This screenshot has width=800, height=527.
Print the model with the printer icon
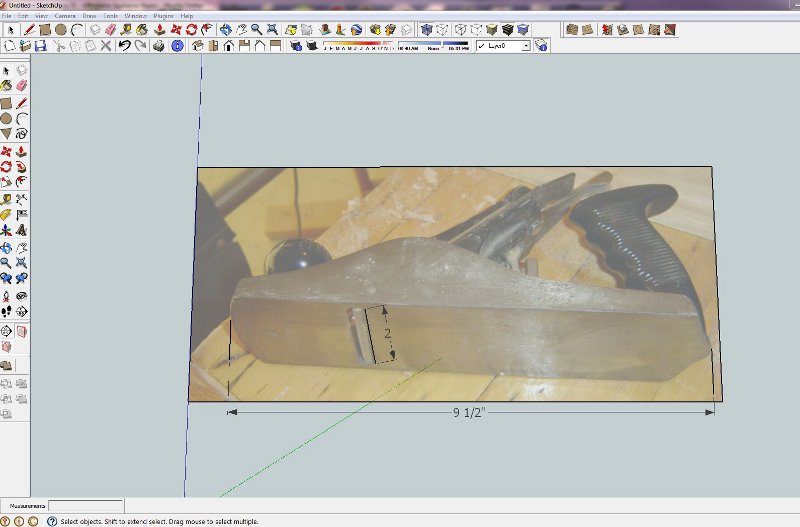[159, 46]
